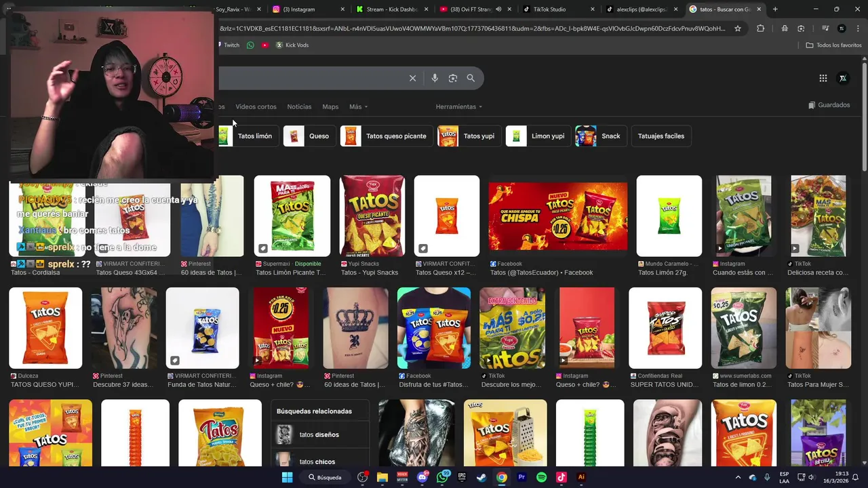Viewport: 868px width, 488px height.
Task: Filter by Tatos yupi chip
Action: [468, 136]
